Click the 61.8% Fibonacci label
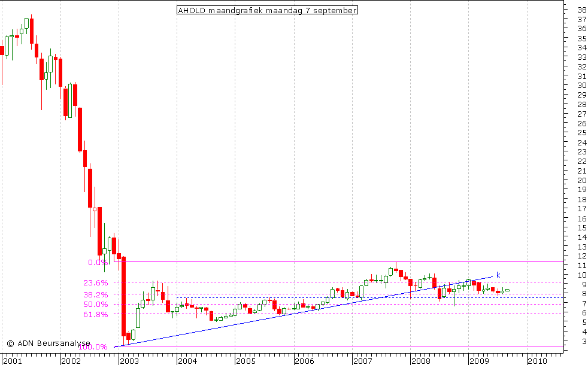This screenshot has height=365, width=588. pyautogui.click(x=96, y=314)
